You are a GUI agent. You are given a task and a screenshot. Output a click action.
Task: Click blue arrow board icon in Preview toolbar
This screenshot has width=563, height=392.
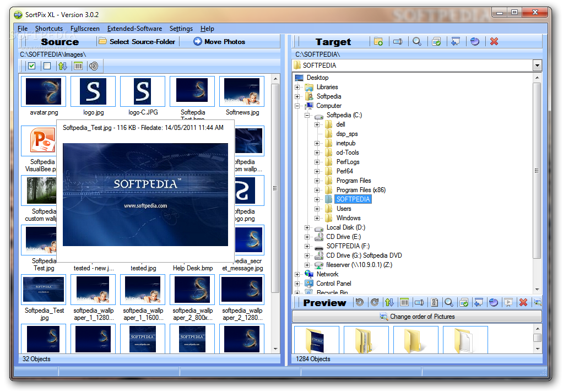click(479, 303)
